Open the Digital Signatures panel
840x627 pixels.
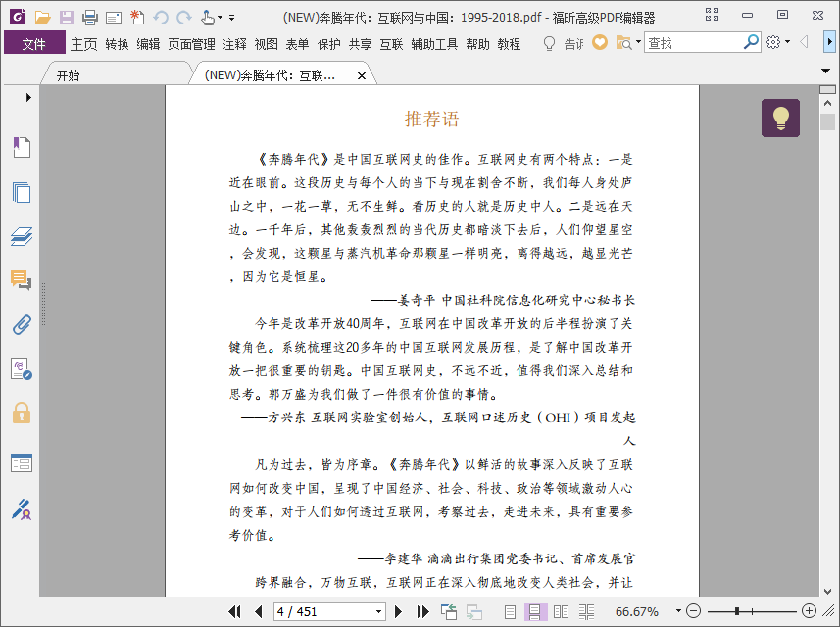click(x=22, y=369)
